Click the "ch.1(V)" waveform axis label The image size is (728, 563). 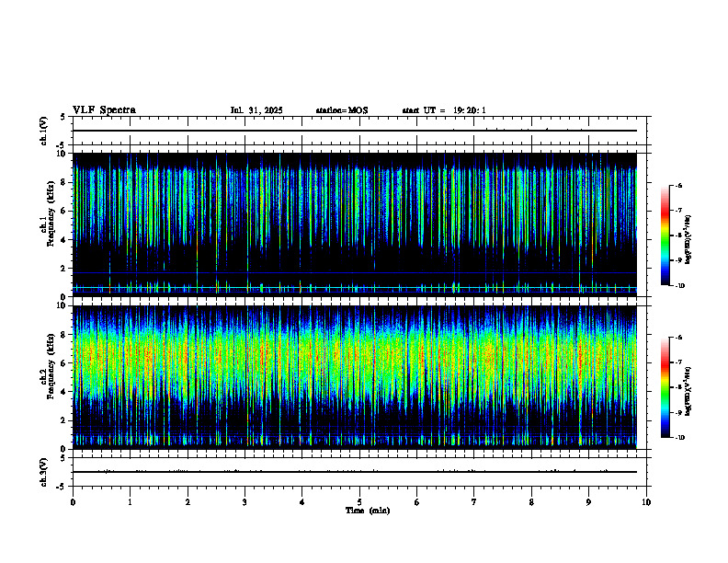[43, 131]
